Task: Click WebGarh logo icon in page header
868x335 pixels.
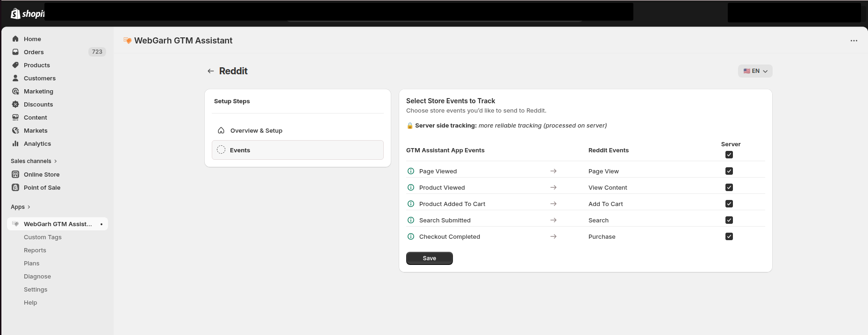Action: (127, 41)
